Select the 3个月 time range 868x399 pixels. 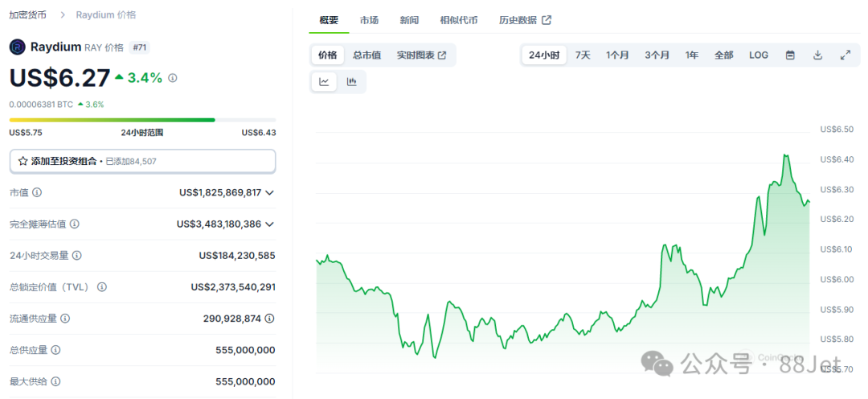coord(657,55)
